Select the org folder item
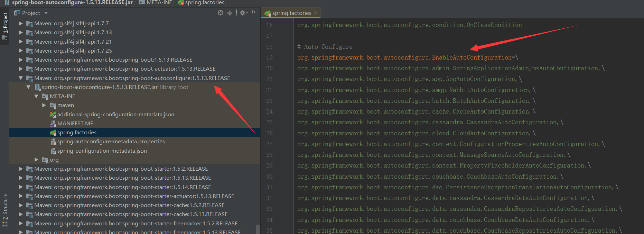 (54, 160)
